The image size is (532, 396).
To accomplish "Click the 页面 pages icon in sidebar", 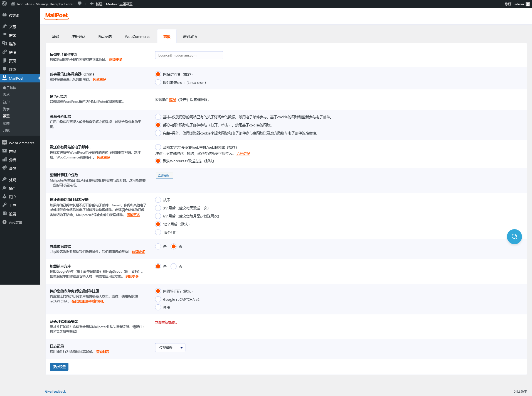I will click(4, 61).
